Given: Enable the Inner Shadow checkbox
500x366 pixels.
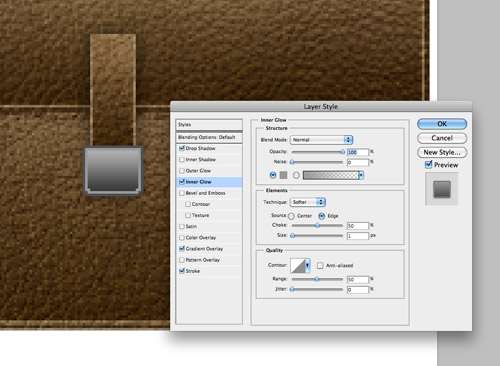Looking at the screenshot, I should pyautogui.click(x=182, y=160).
